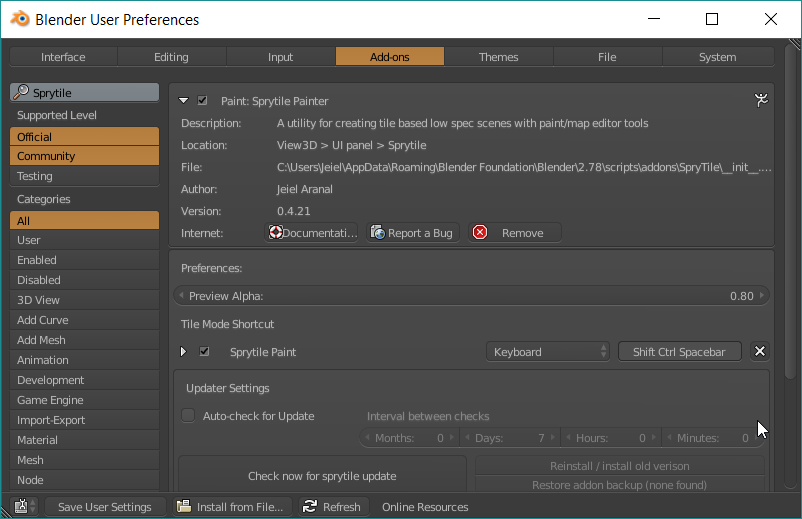Increase Preview Alpha with right arrow
802x519 pixels.
762,296
